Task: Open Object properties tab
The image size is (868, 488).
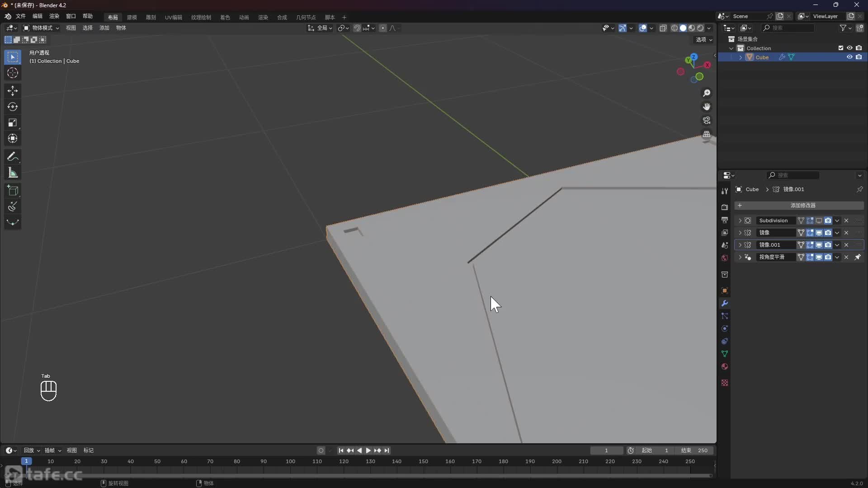Action: click(x=725, y=291)
